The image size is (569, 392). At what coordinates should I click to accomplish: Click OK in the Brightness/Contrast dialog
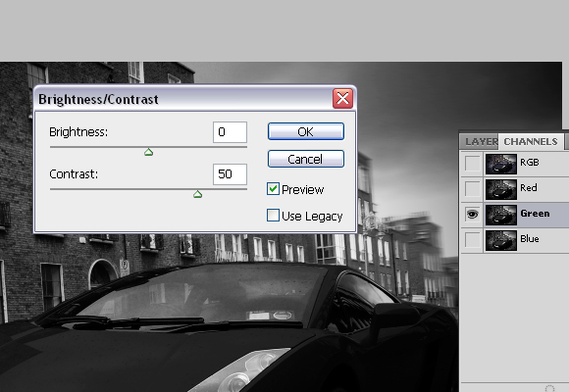[x=305, y=131]
